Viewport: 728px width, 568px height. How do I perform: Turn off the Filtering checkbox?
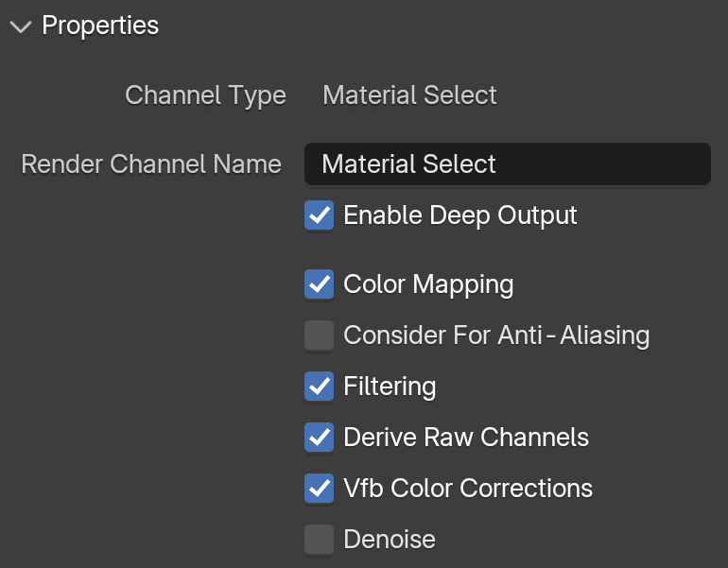(x=319, y=387)
